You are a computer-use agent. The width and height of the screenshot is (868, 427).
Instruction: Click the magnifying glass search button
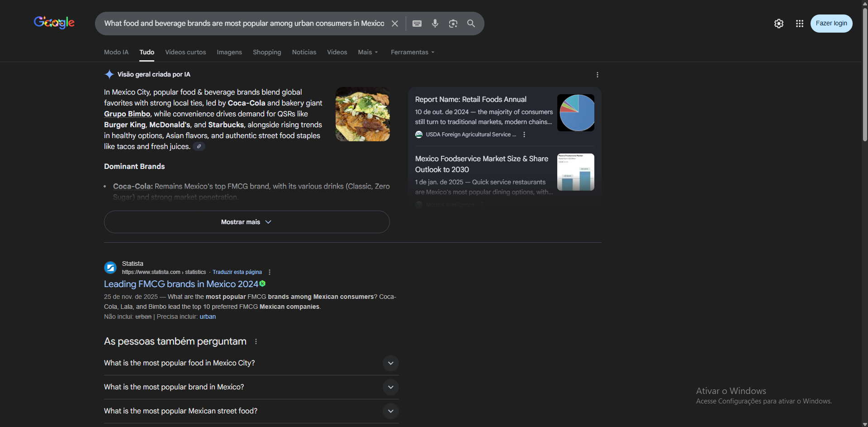471,24
